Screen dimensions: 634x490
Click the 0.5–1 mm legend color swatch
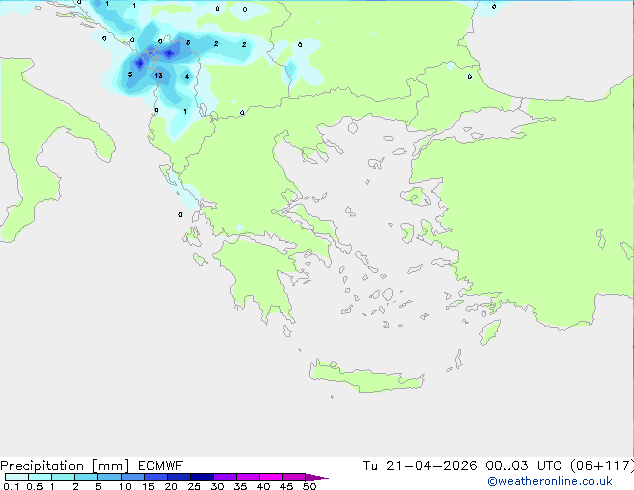point(40,477)
